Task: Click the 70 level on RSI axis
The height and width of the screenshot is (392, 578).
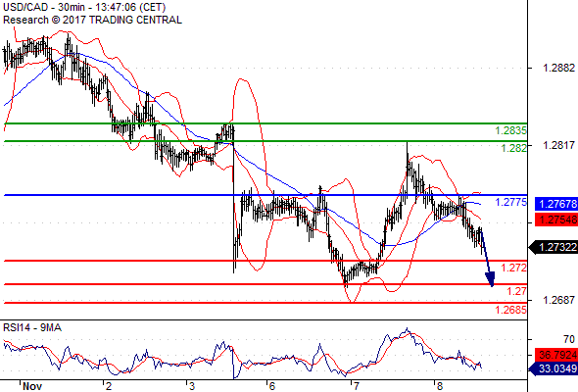Action: coord(569,339)
